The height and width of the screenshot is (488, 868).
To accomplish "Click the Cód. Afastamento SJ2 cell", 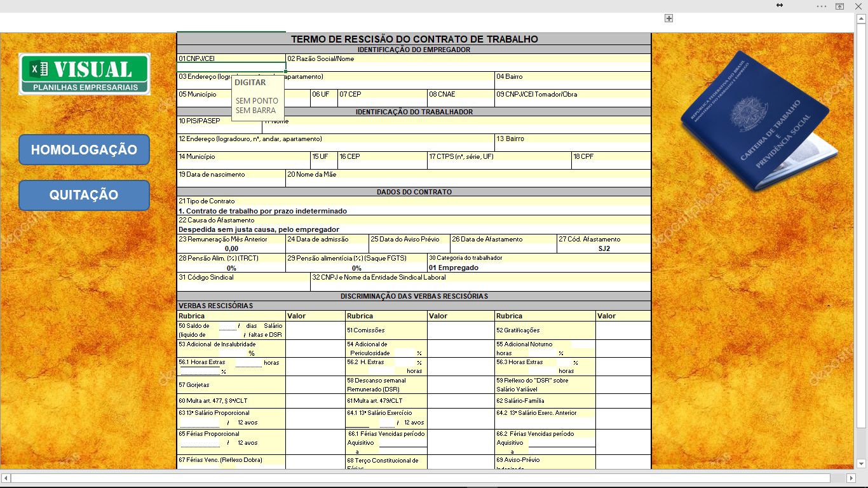I will [604, 248].
